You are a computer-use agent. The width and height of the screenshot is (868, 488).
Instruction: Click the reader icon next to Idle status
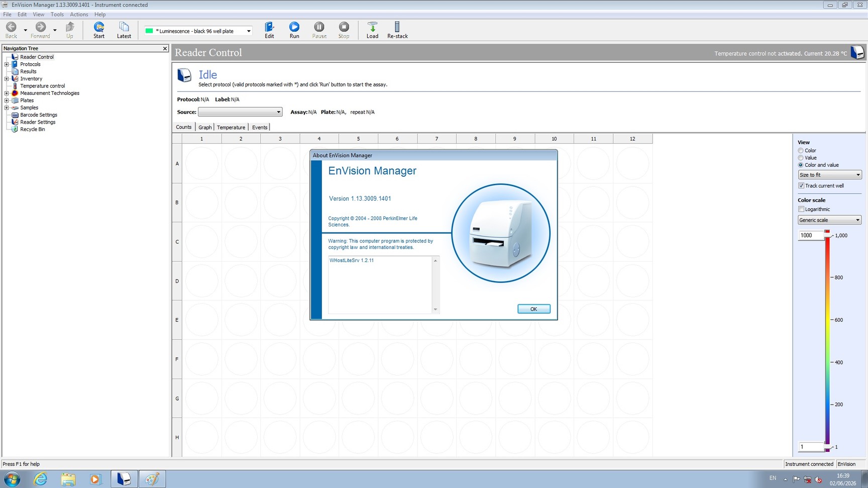coord(184,75)
